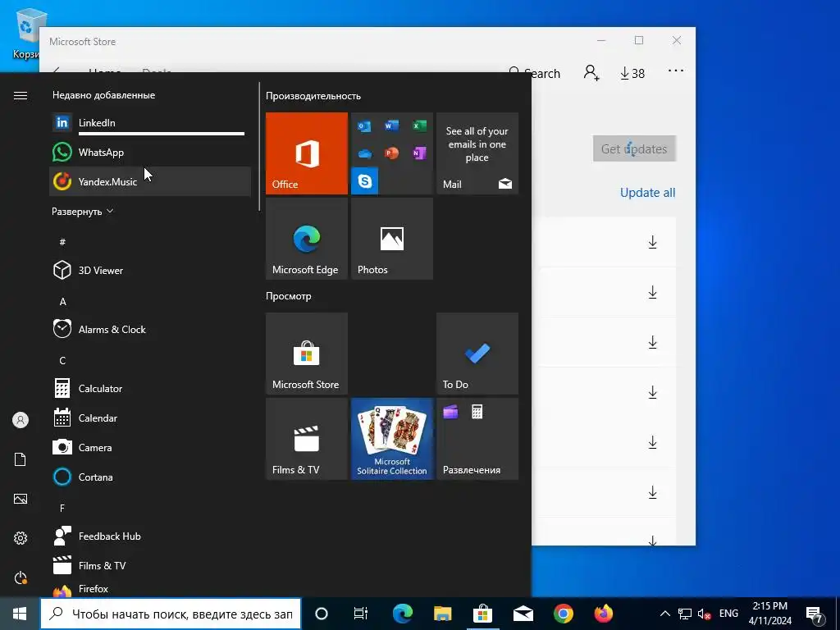840x630 pixels.
Task: Click the muted volume tray icon
Action: coord(704,614)
